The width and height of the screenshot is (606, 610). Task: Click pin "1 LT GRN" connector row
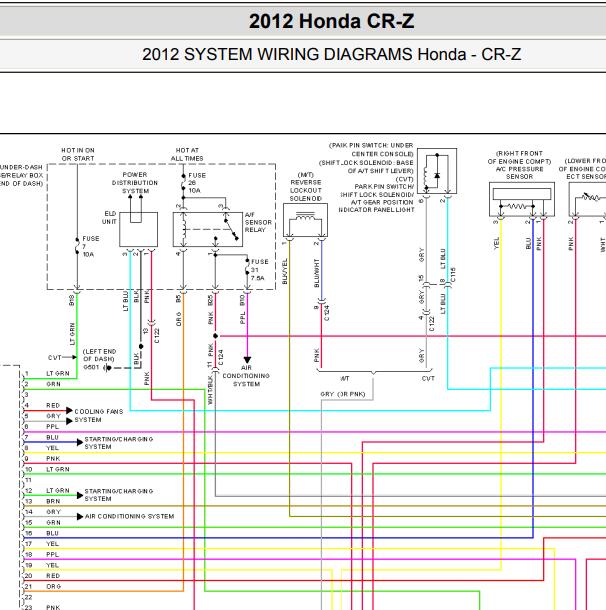[47, 373]
